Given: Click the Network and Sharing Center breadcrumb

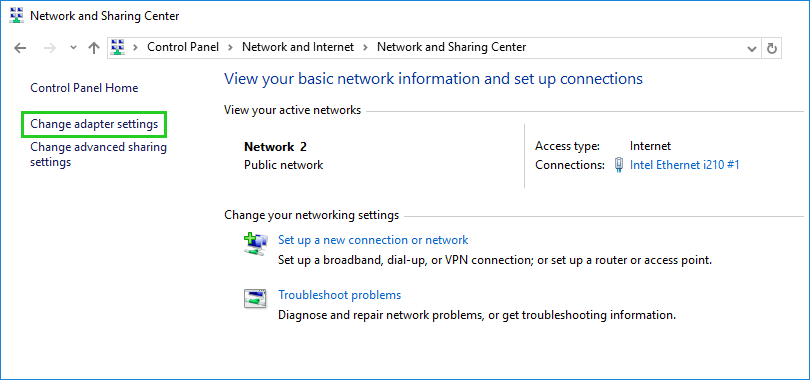Looking at the screenshot, I should tap(451, 47).
